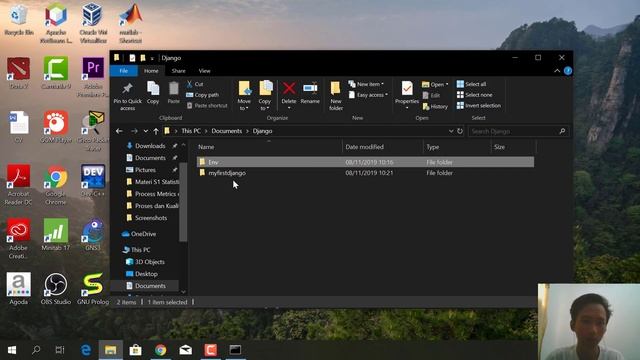Collapse the ribbon with chevron

[557, 71]
